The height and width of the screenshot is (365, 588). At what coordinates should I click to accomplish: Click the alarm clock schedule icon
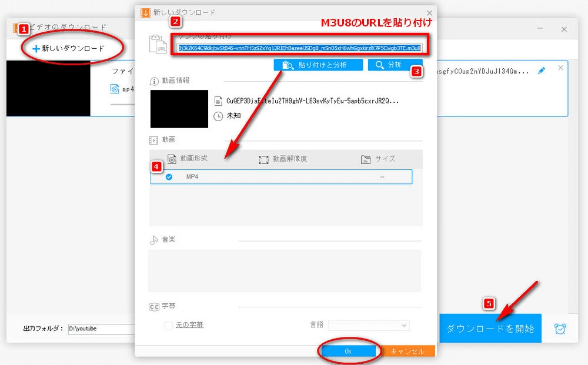pyautogui.click(x=560, y=329)
